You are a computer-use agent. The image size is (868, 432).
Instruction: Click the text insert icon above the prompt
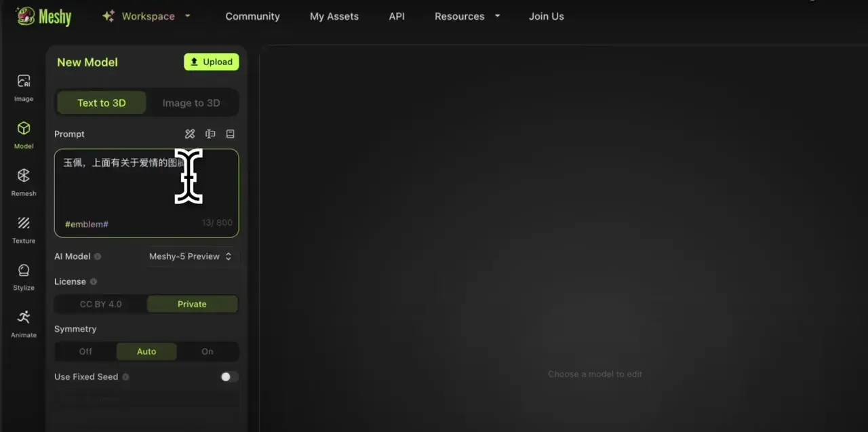[210, 134]
